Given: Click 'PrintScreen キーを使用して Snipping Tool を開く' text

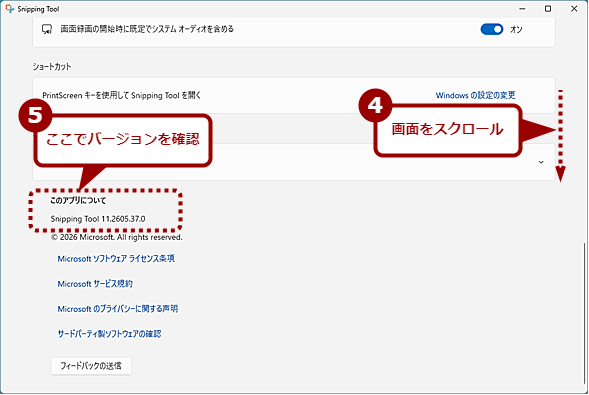Looking at the screenshot, I should point(122,95).
